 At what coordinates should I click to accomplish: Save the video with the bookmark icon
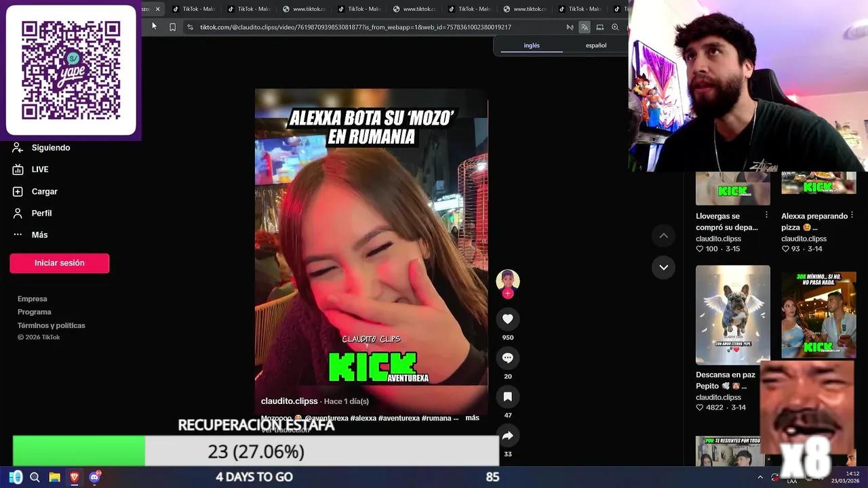(508, 396)
